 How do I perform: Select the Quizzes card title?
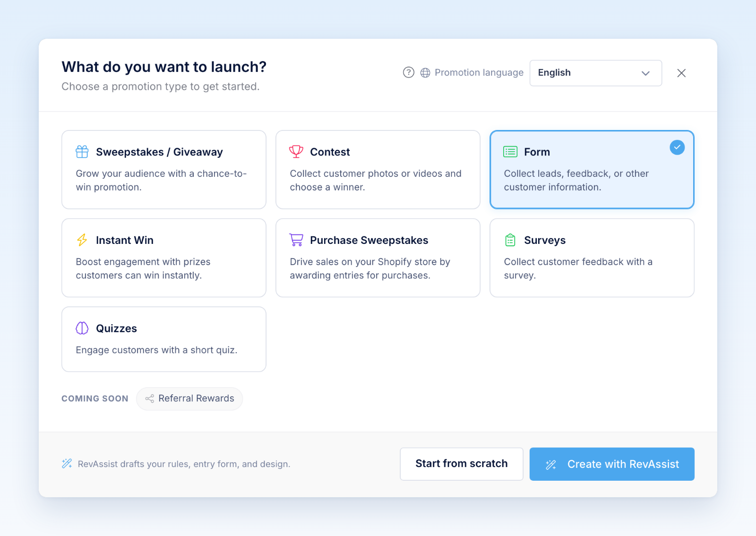(x=116, y=329)
